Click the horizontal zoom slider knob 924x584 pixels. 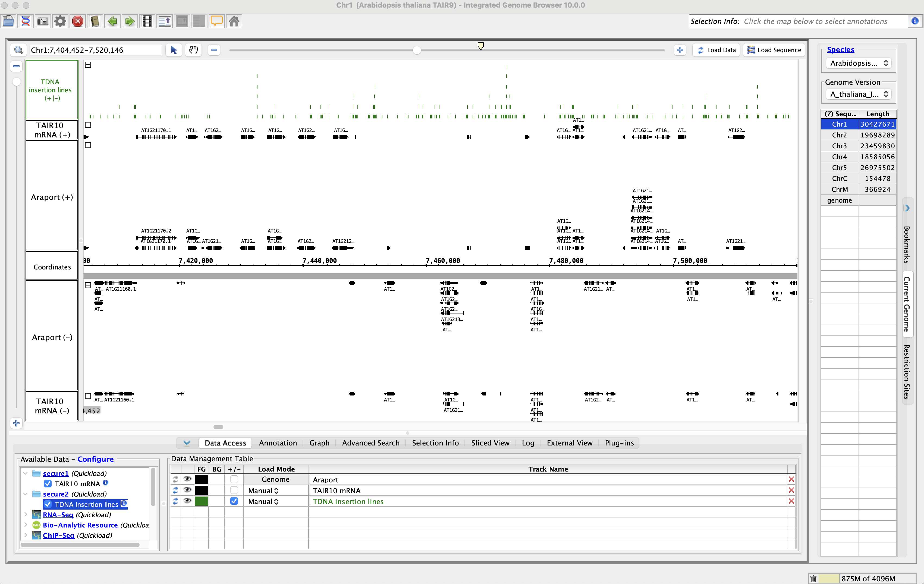click(x=417, y=50)
